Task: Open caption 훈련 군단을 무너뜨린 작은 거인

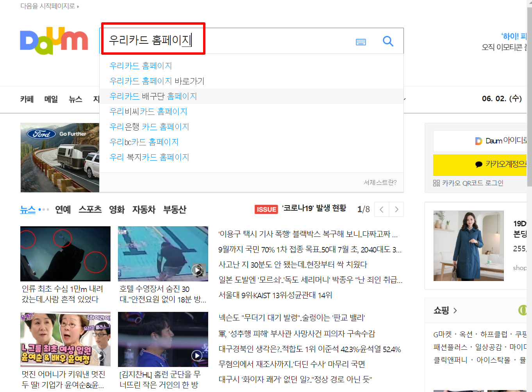Action: click(160, 379)
